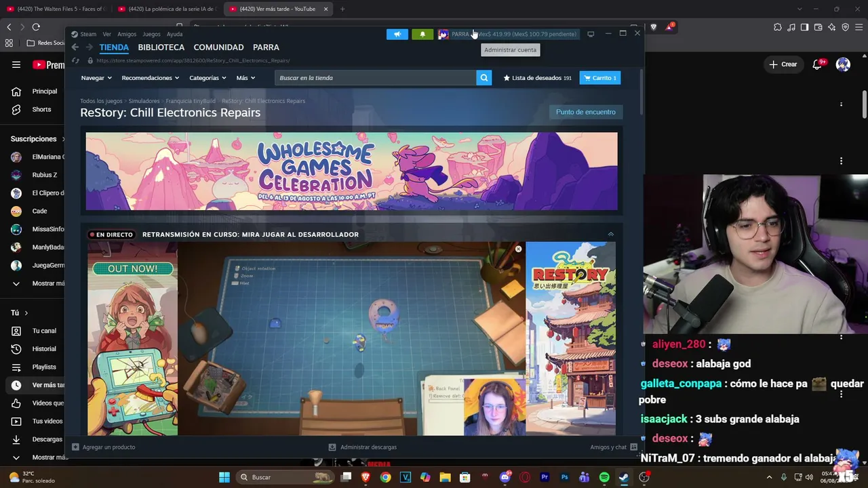Open File Explorer from the taskbar
The width and height of the screenshot is (868, 488).
[x=445, y=477]
